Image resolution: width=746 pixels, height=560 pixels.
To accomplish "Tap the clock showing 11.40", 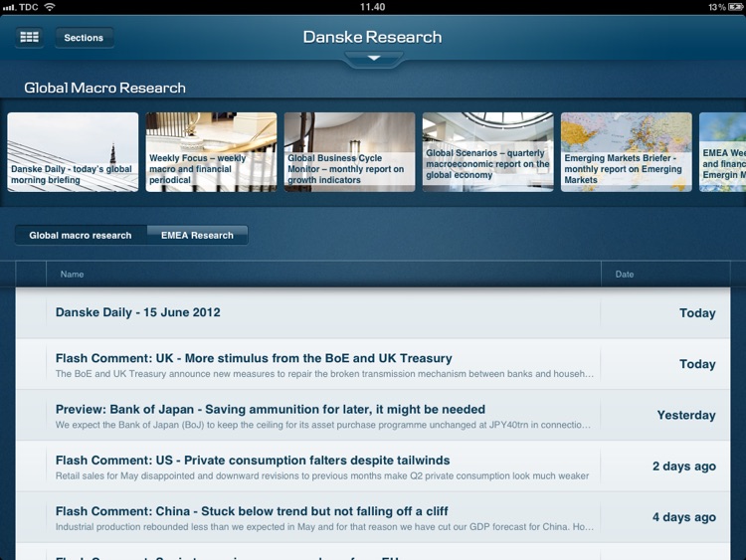I will [x=373, y=7].
